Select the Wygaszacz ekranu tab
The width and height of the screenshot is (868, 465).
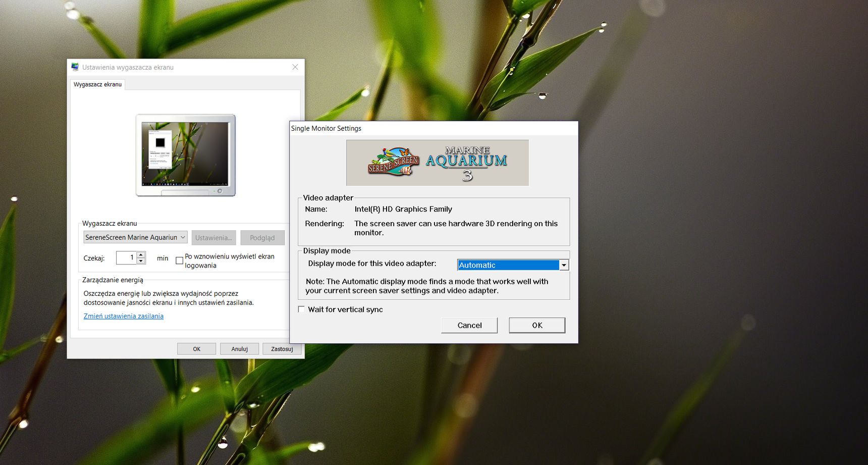(x=97, y=84)
